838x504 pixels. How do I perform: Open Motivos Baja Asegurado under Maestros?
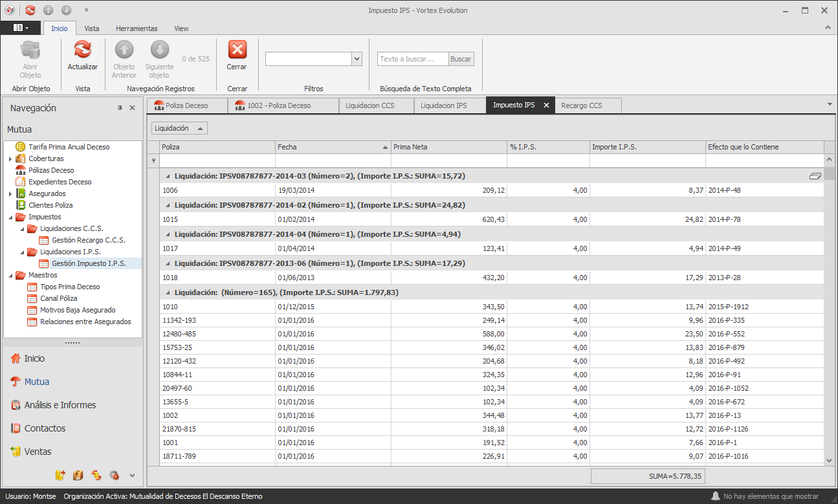click(x=78, y=310)
